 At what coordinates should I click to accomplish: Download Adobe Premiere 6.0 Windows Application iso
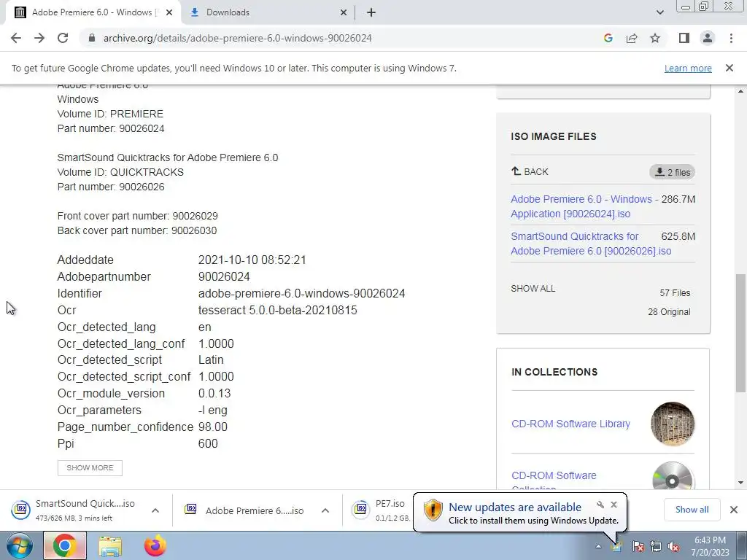click(581, 206)
